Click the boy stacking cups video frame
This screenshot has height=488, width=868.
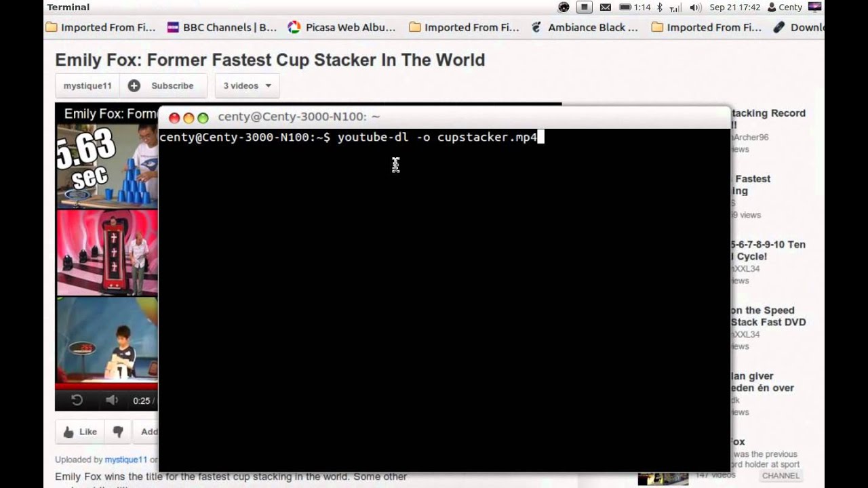[x=107, y=340]
